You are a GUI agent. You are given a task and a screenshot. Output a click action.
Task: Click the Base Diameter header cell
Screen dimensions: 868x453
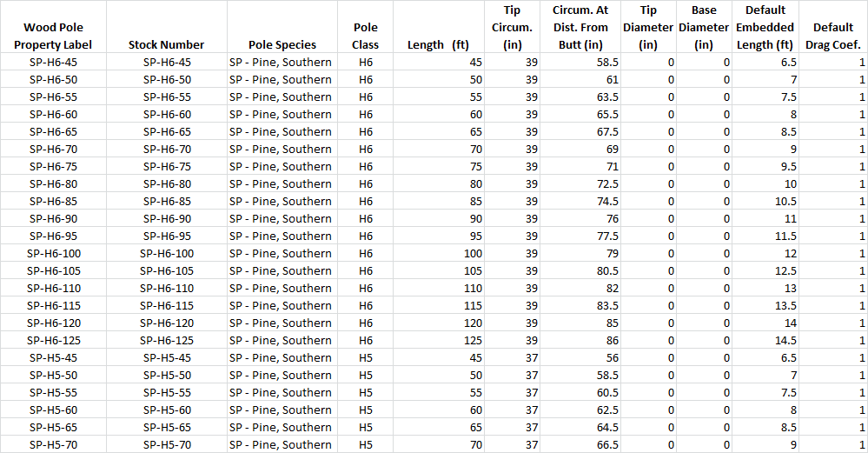click(704, 27)
